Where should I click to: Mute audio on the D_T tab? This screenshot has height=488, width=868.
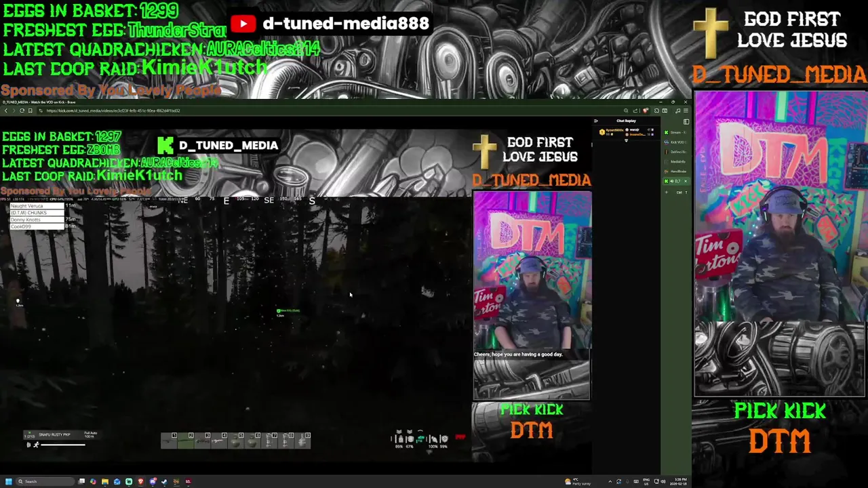click(x=672, y=181)
